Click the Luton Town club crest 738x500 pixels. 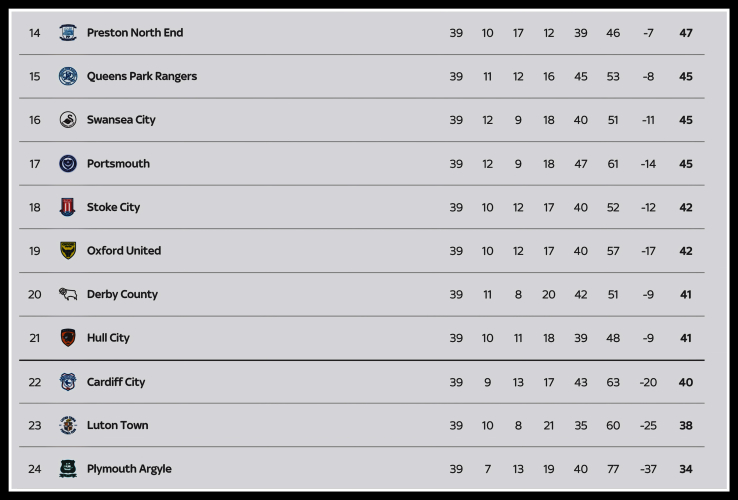(68, 425)
